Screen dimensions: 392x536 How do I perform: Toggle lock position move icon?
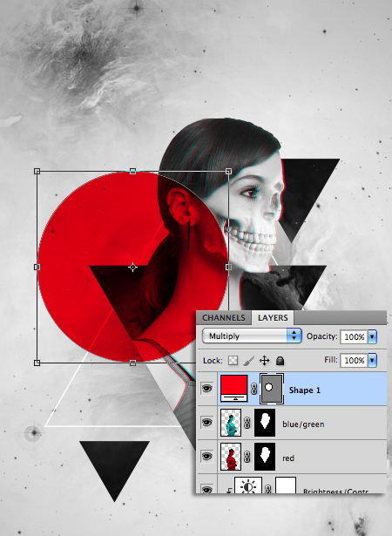pos(265,360)
